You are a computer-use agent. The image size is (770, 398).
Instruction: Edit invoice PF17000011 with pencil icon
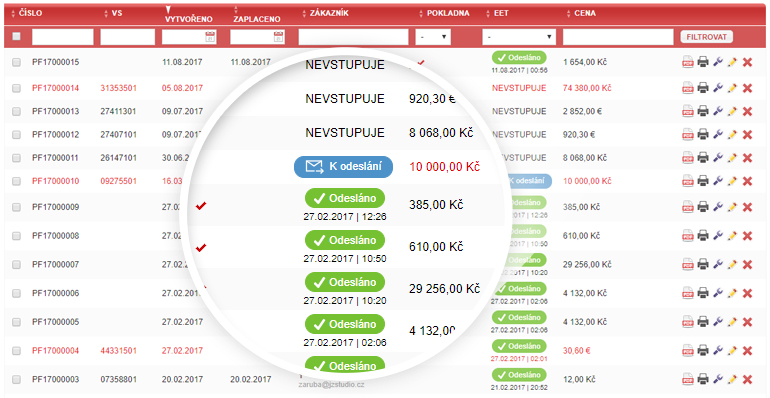click(x=732, y=158)
